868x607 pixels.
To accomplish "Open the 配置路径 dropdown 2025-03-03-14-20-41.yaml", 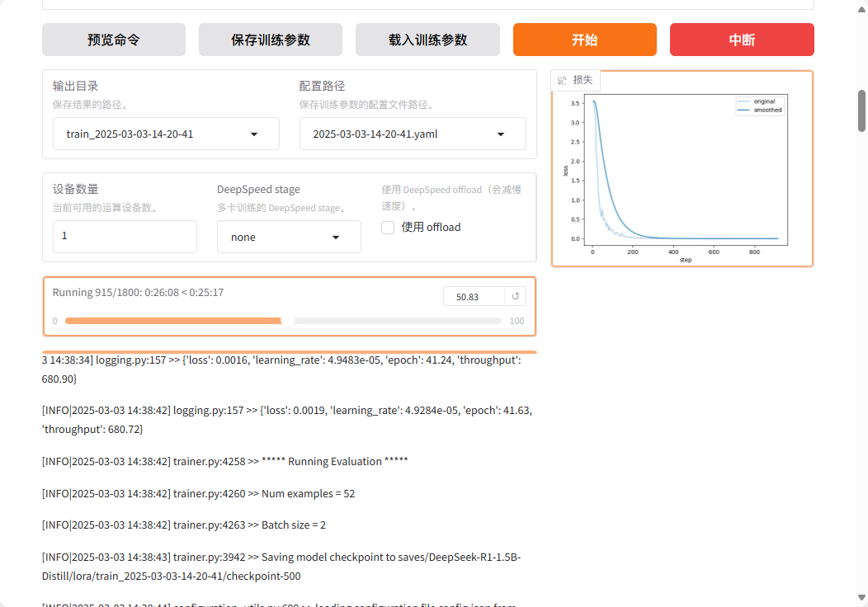I will coord(413,134).
